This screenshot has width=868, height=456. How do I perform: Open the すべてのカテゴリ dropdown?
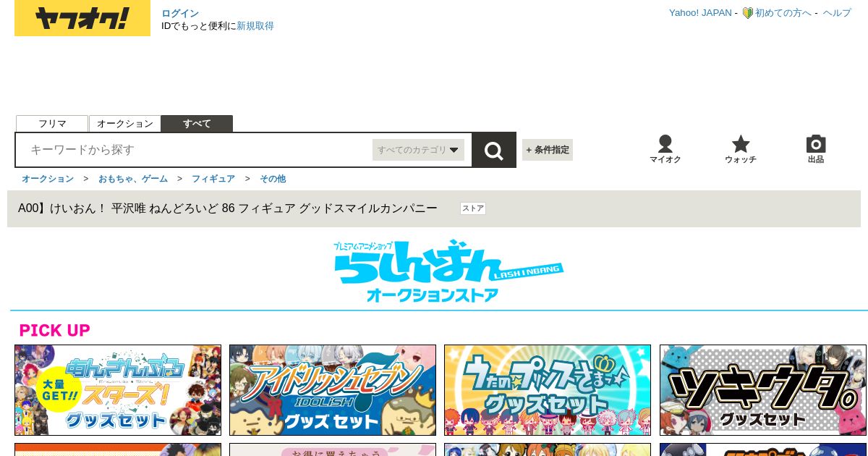(418, 150)
